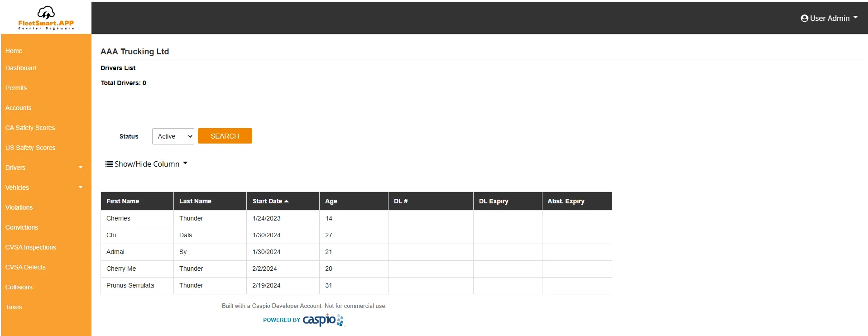Go to CVSA Defects
Image resolution: width=868 pixels, height=336 pixels.
click(x=25, y=267)
